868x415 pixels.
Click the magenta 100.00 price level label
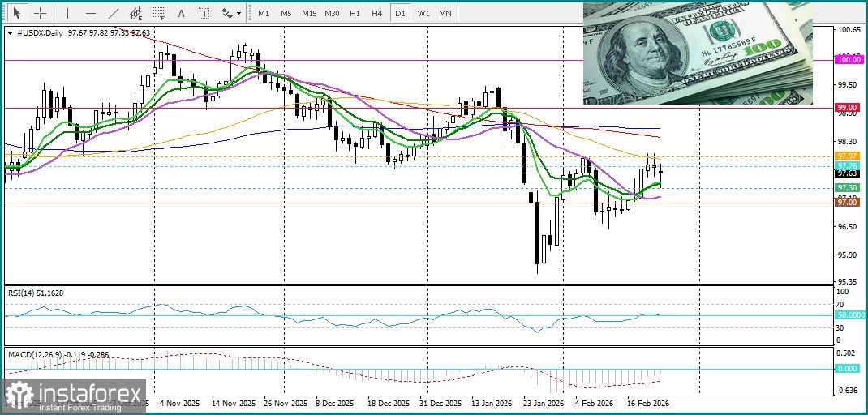point(849,59)
